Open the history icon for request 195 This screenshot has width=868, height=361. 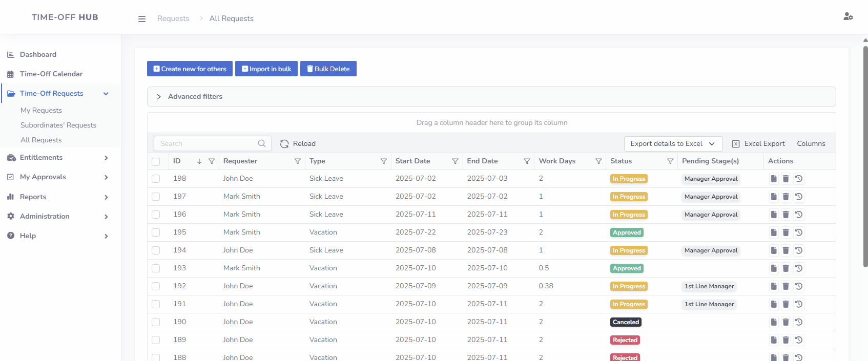(799, 232)
